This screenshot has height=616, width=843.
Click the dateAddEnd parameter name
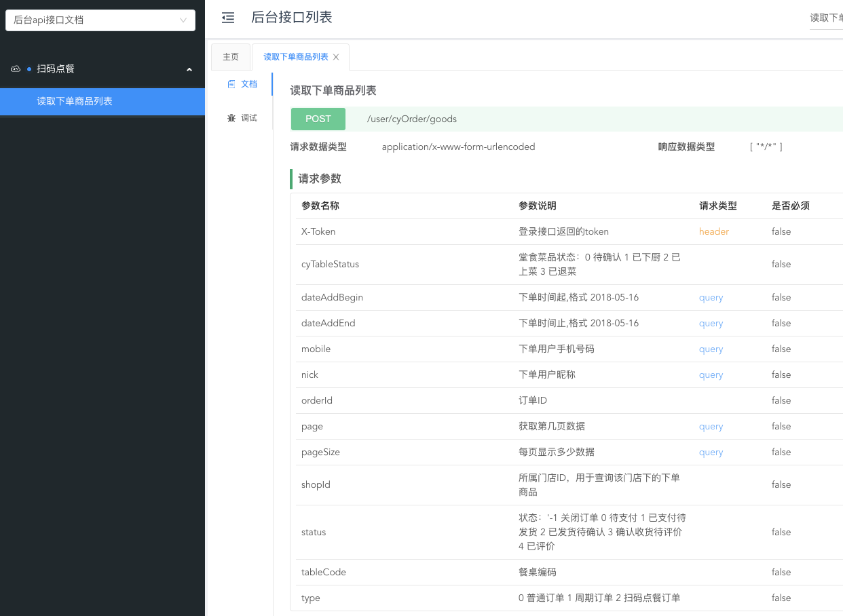point(329,324)
